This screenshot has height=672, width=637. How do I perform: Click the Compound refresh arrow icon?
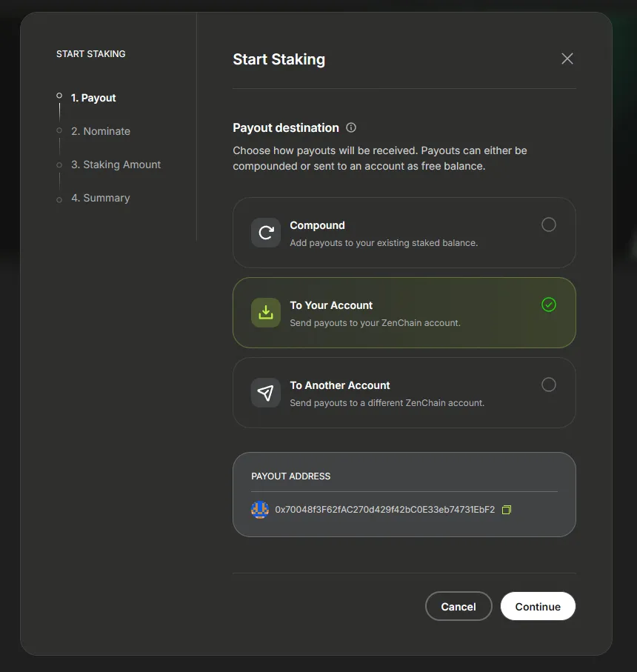coord(266,233)
